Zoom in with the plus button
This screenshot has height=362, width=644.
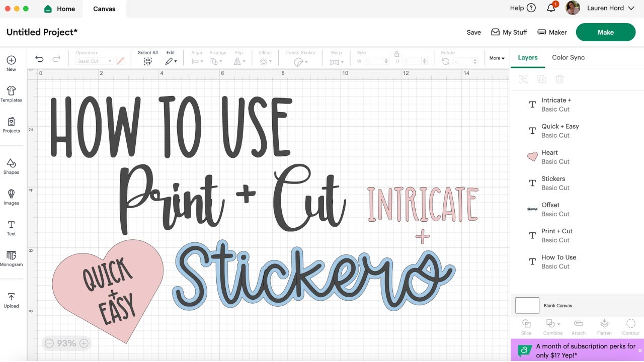(84, 343)
